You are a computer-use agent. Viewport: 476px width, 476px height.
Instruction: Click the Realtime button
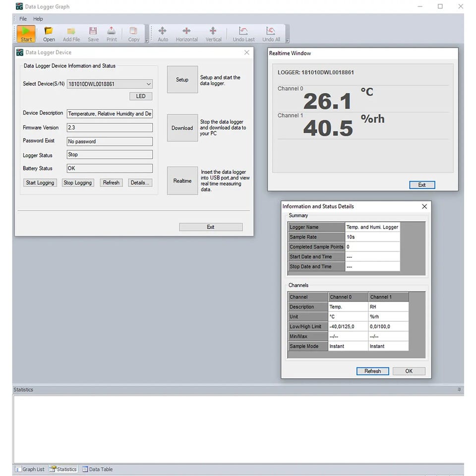[182, 180]
